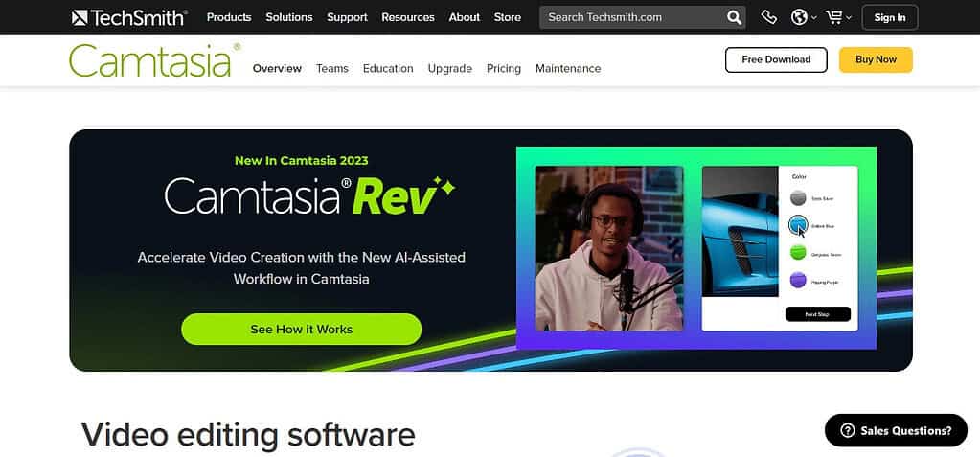Screen dimensions: 980x457
Task: Select the green color swatch
Action: point(797,253)
